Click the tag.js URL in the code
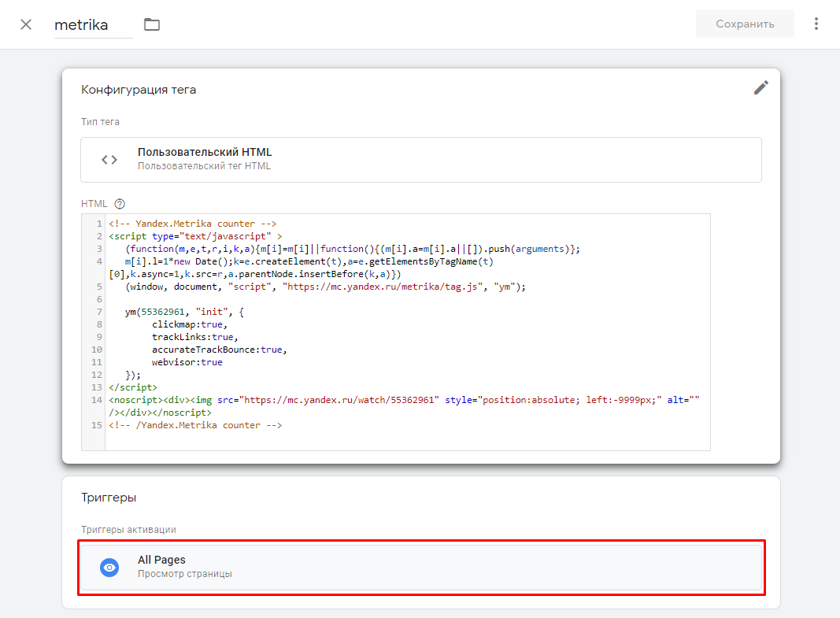Viewport: 840px width, 618px height. click(385, 287)
